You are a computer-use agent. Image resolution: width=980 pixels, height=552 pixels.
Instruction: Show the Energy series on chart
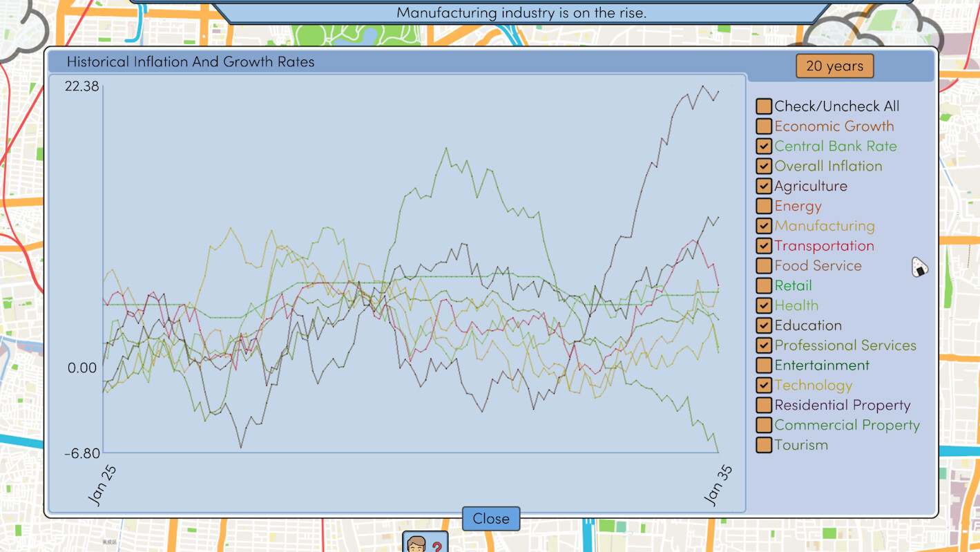pos(764,206)
